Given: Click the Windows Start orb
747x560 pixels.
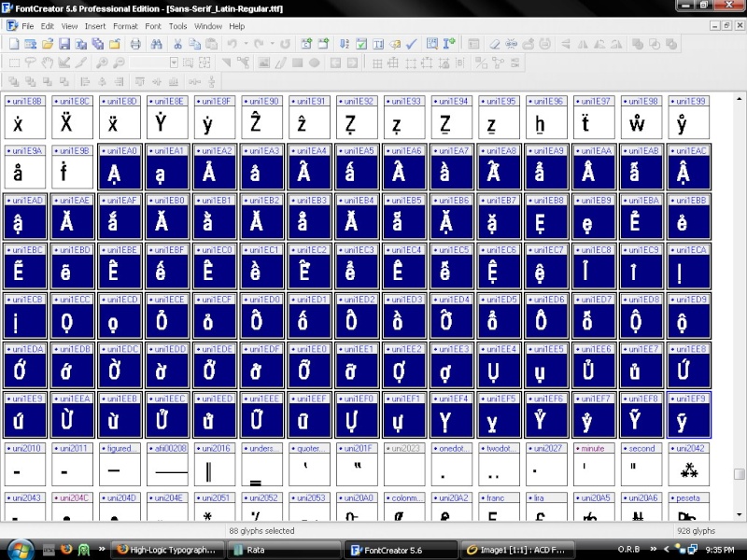Looking at the screenshot, I should [21, 549].
